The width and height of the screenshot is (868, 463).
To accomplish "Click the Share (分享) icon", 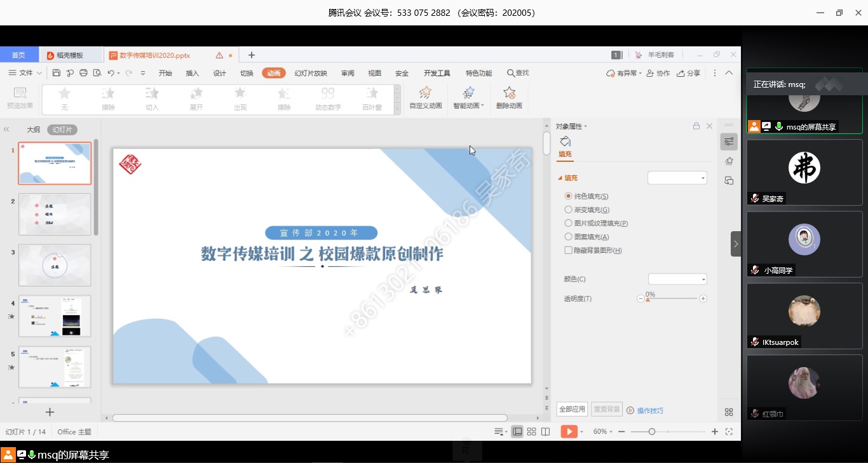I will [689, 73].
